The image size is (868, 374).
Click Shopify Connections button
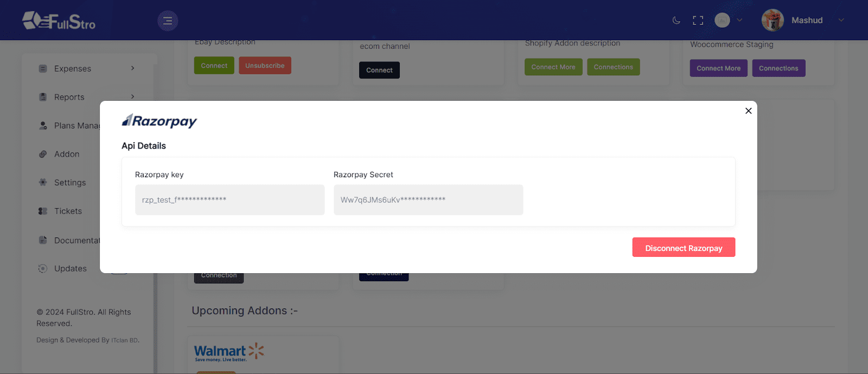tap(614, 67)
